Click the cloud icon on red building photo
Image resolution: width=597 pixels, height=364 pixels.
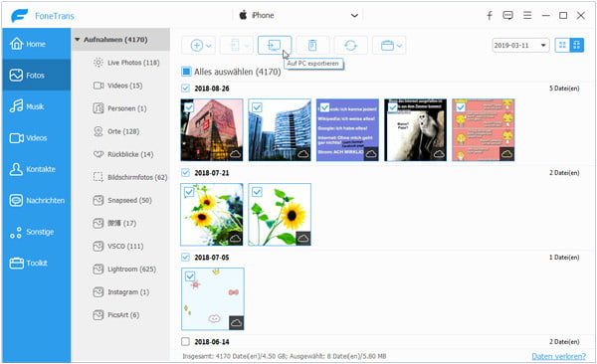click(236, 154)
